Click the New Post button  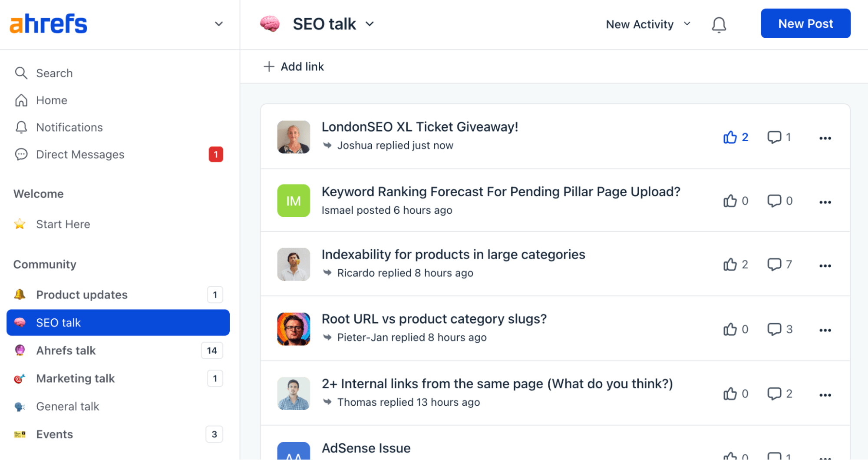(x=805, y=23)
